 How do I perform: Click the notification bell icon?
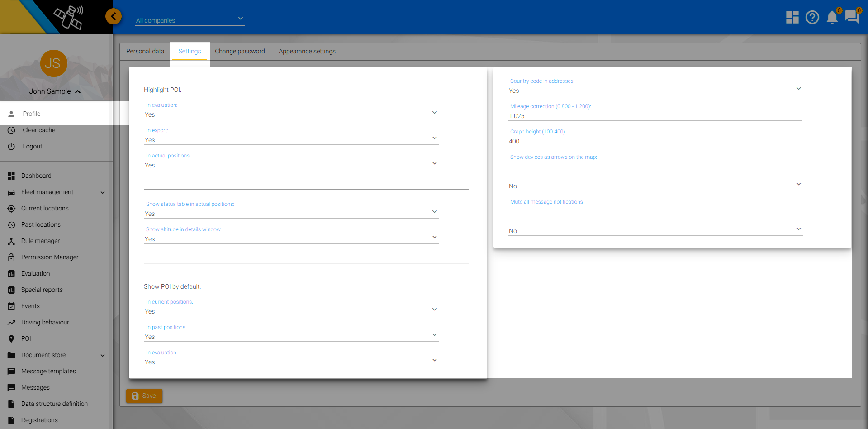tap(832, 18)
